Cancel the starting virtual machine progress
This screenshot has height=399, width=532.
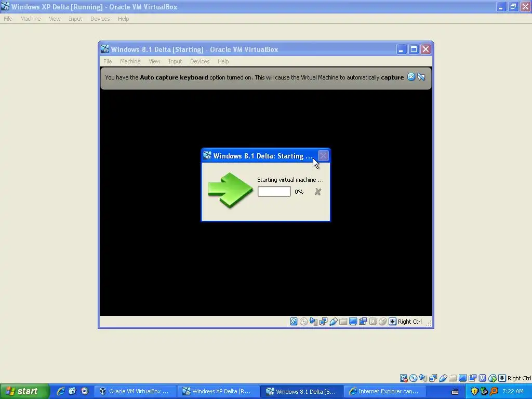coord(317,192)
